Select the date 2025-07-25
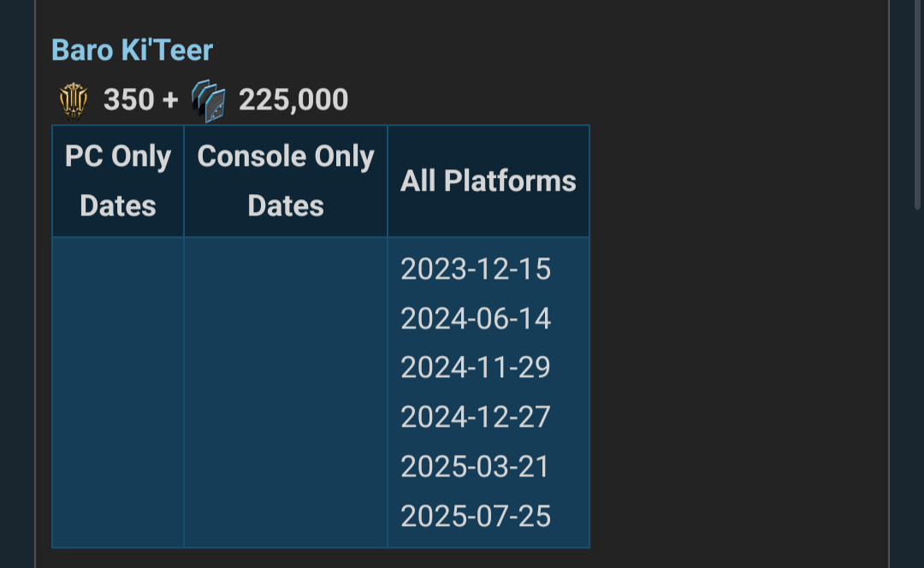 tap(476, 516)
